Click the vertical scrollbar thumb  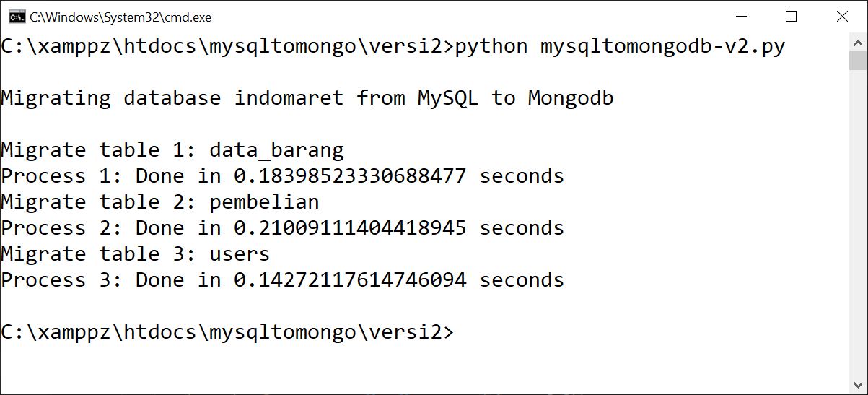pos(857,61)
